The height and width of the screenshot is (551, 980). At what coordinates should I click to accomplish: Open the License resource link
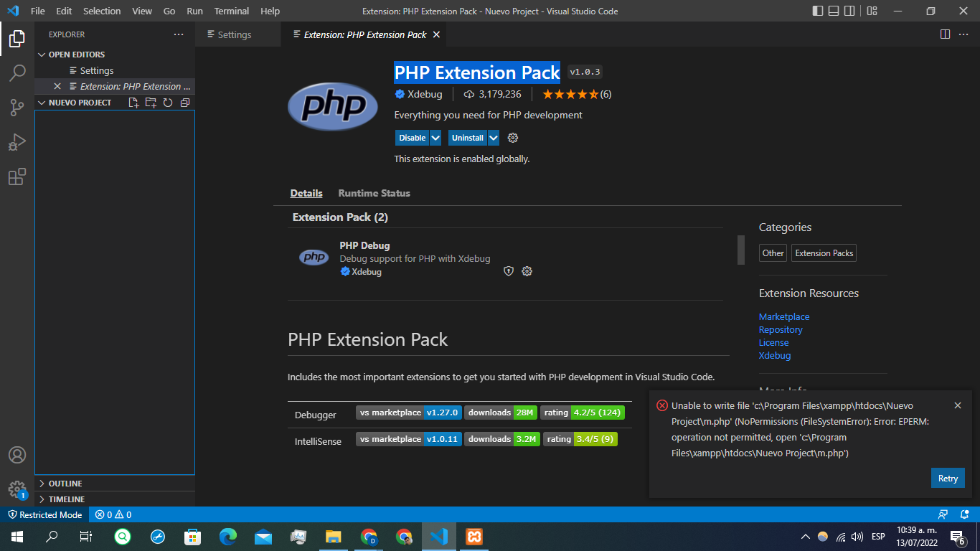pyautogui.click(x=773, y=342)
